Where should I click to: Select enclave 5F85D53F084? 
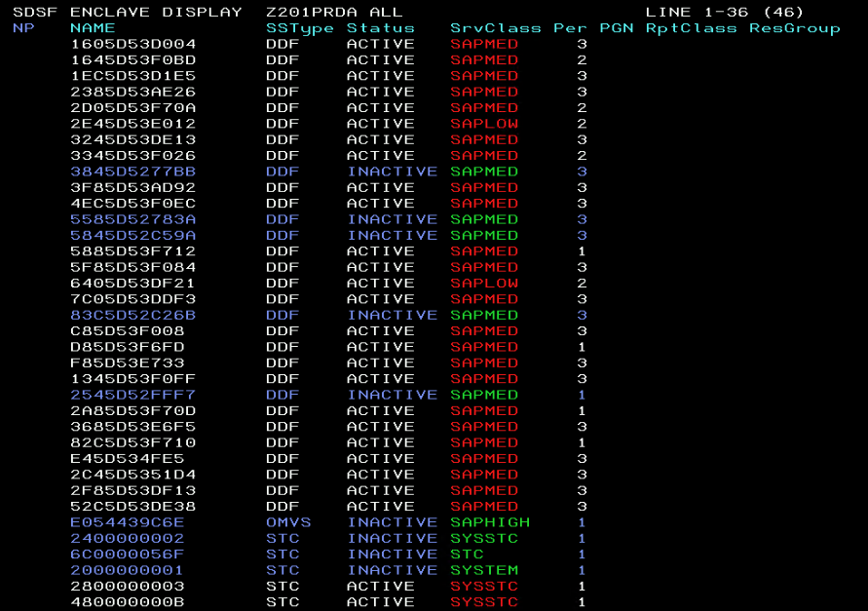(x=133, y=268)
